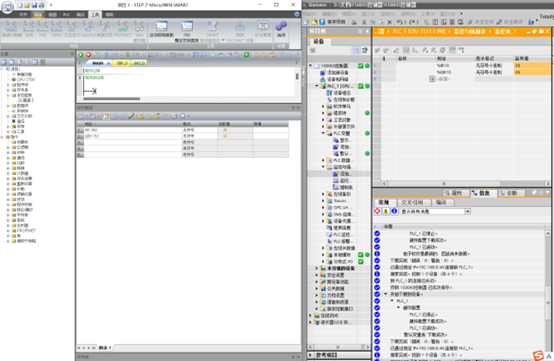
Task: Select the INT_0 program editor tab
Action: [139, 63]
